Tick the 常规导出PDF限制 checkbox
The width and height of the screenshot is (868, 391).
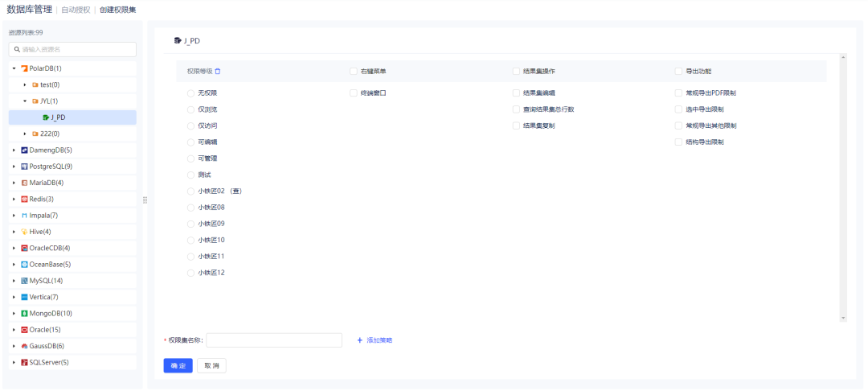[678, 93]
